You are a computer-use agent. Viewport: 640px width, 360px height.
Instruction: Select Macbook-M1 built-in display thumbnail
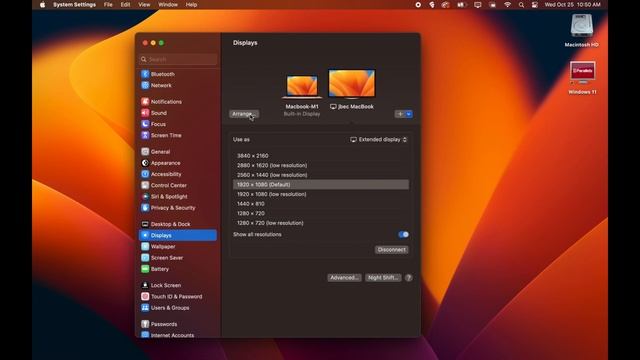(302, 87)
